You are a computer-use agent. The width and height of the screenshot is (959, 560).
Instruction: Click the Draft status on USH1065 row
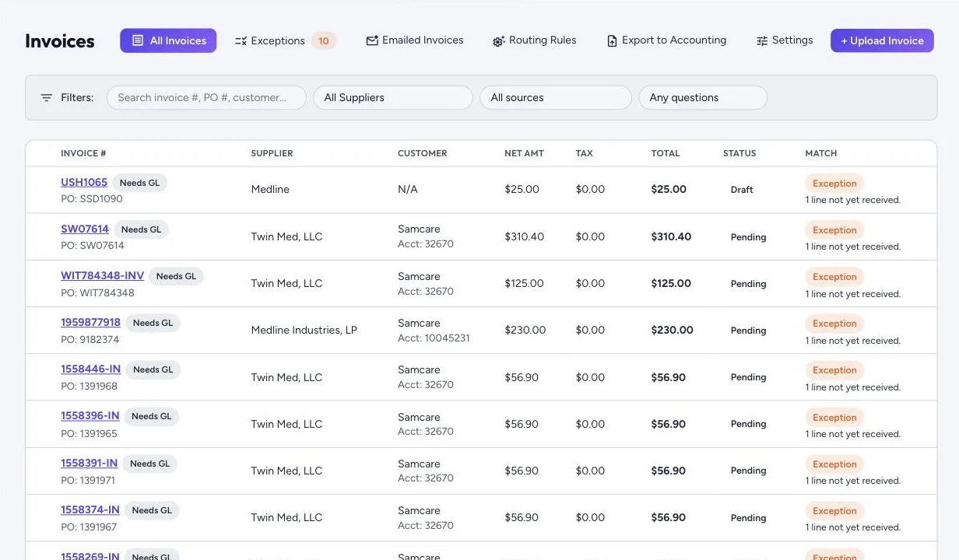coord(742,190)
